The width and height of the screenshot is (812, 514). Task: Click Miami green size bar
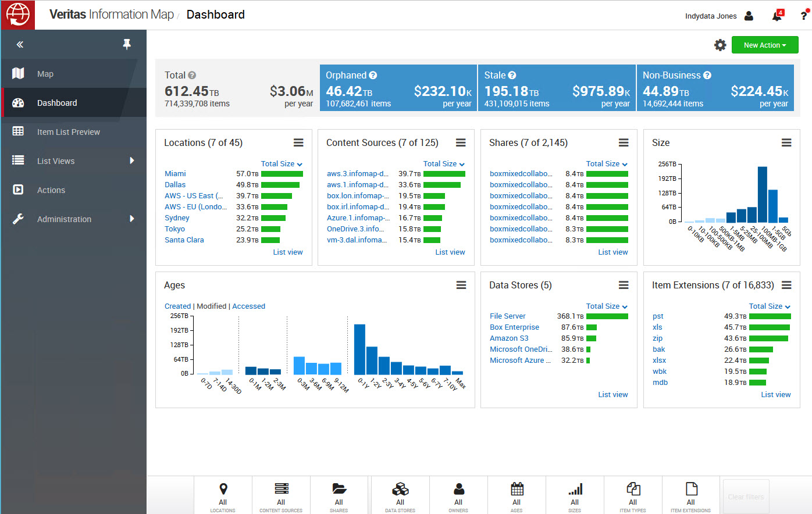[x=282, y=174]
